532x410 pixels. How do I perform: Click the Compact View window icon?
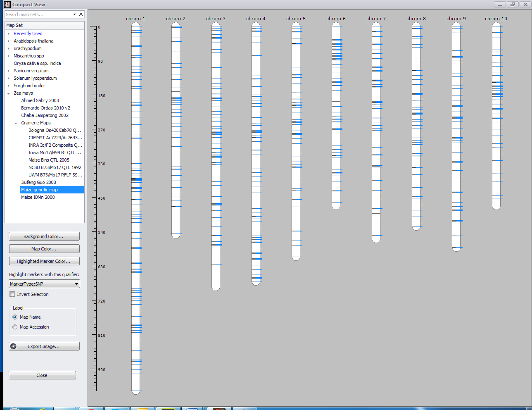7,5
